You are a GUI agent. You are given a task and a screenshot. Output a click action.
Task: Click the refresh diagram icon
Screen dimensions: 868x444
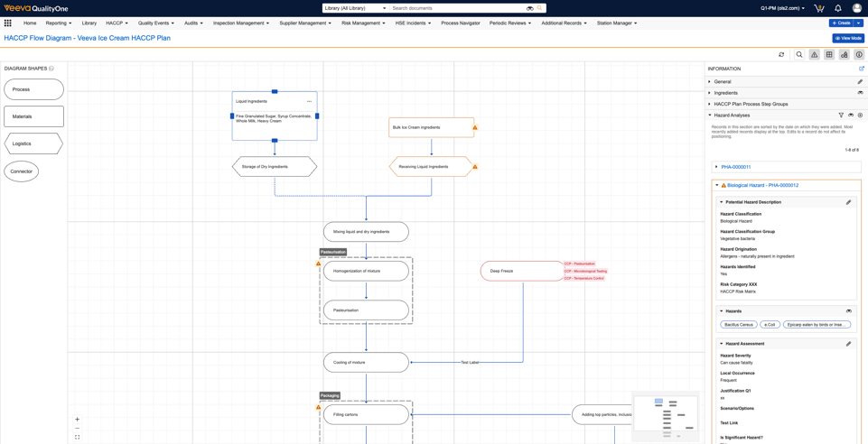pos(781,55)
